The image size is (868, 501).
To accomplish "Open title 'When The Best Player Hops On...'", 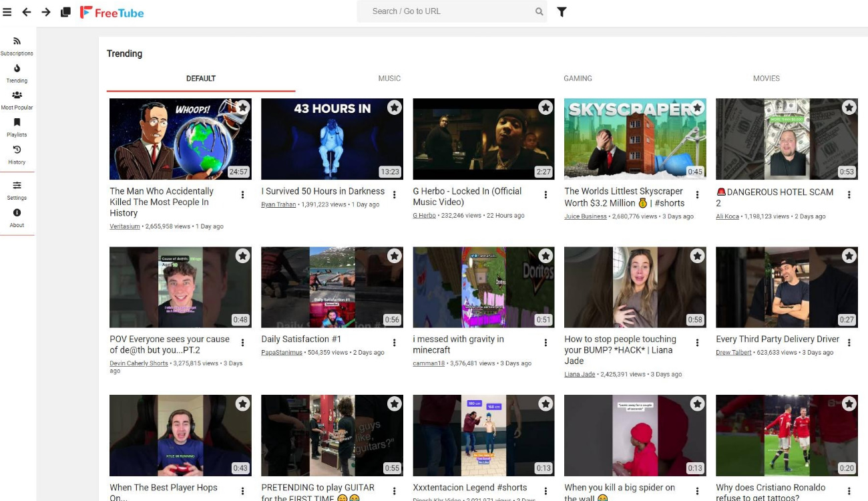I will (164, 492).
